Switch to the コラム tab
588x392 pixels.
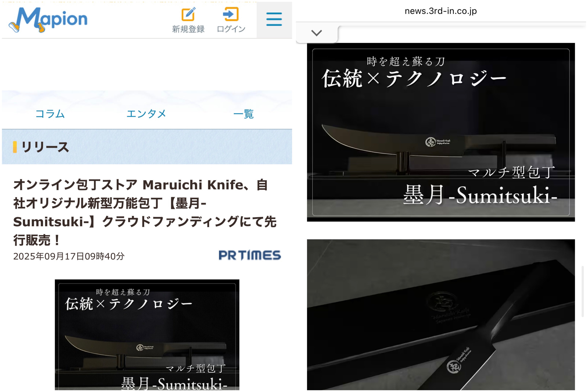tap(50, 114)
